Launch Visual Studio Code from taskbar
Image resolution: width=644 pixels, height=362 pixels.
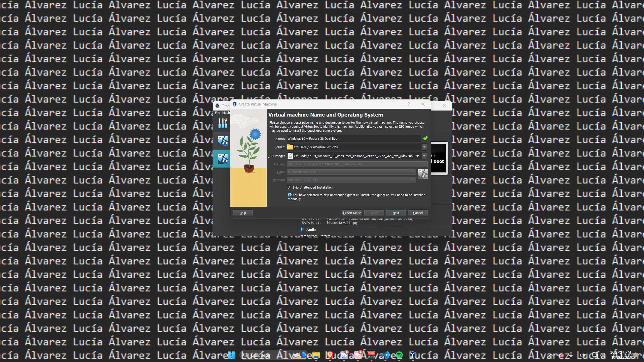pyautogui.click(x=385, y=355)
